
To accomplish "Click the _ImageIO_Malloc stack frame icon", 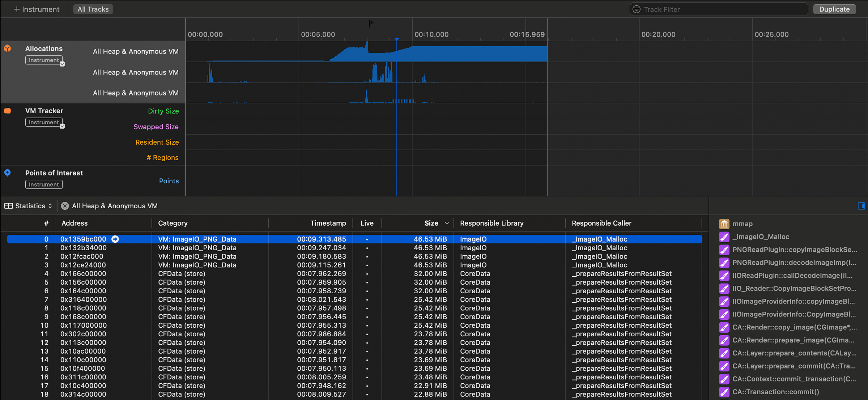I will [724, 237].
